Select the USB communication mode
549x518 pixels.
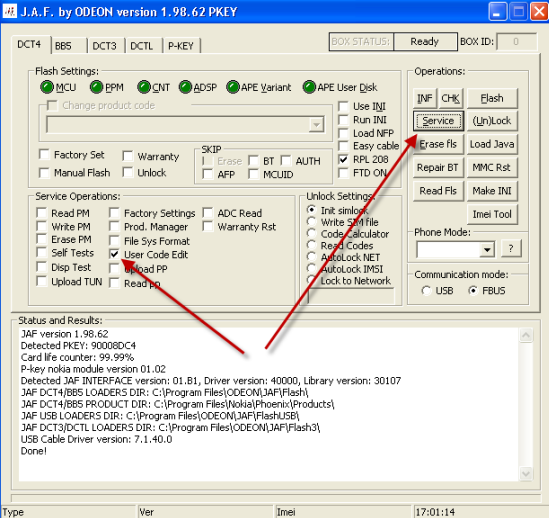426,291
